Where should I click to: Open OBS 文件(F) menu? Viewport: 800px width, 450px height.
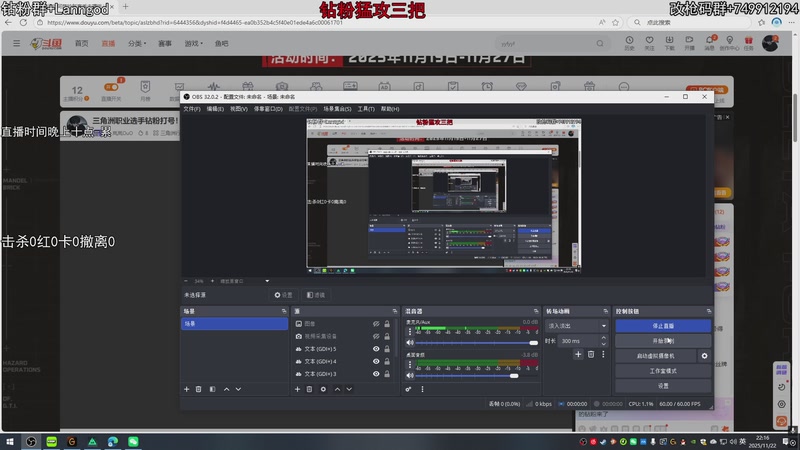(x=192, y=109)
